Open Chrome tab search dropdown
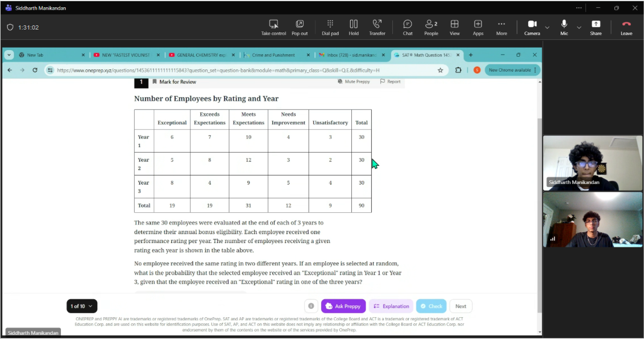This screenshot has width=644, height=339. pyautogui.click(x=9, y=55)
